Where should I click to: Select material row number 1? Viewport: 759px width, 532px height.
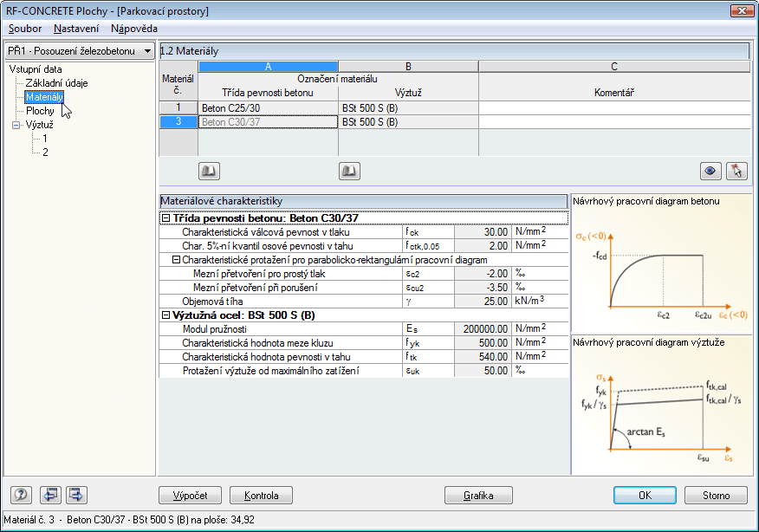tap(178, 108)
